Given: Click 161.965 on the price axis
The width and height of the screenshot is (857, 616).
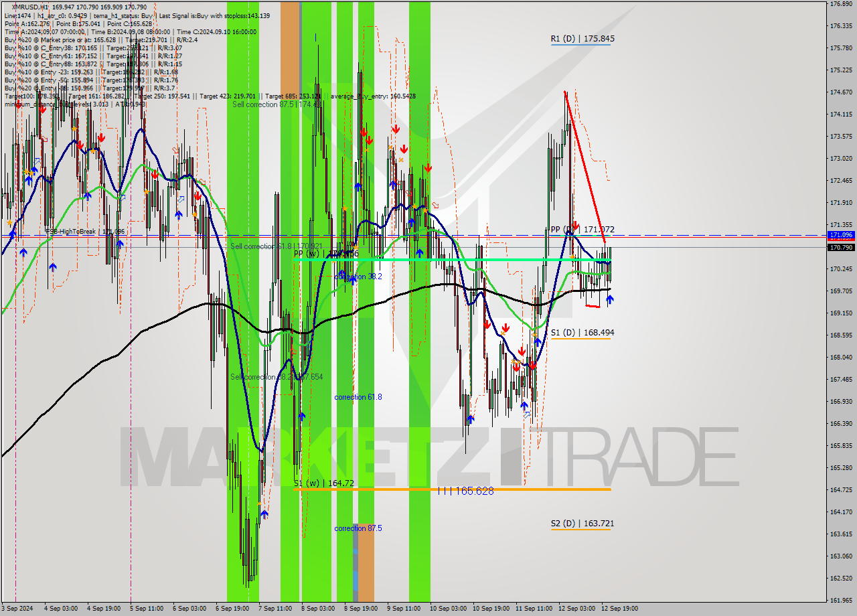Looking at the screenshot, I should point(841,601).
